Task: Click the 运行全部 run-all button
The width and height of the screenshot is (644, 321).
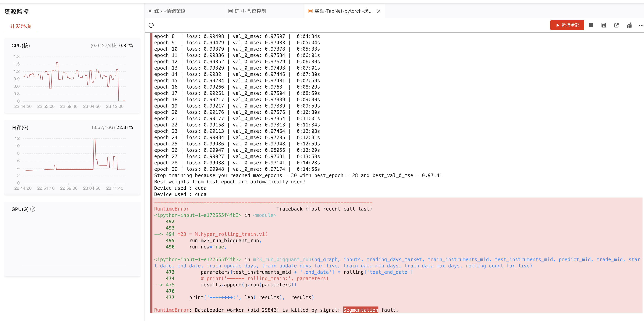Action: pyautogui.click(x=567, y=25)
